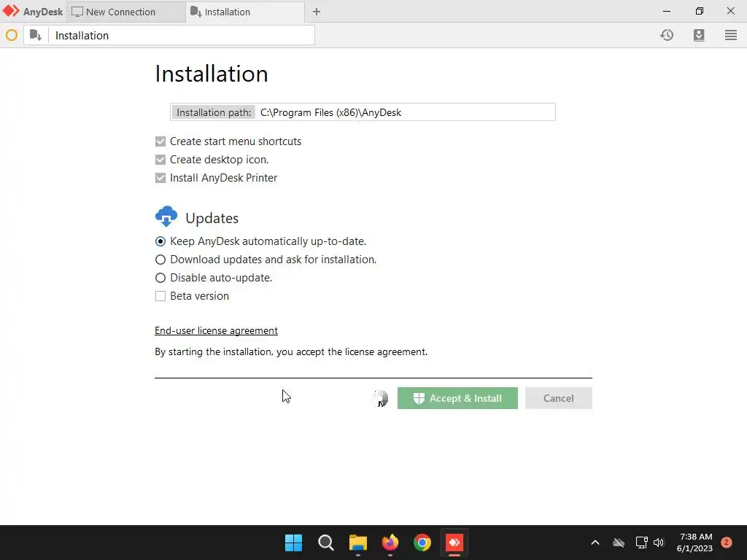Click the Cancel button

point(558,398)
